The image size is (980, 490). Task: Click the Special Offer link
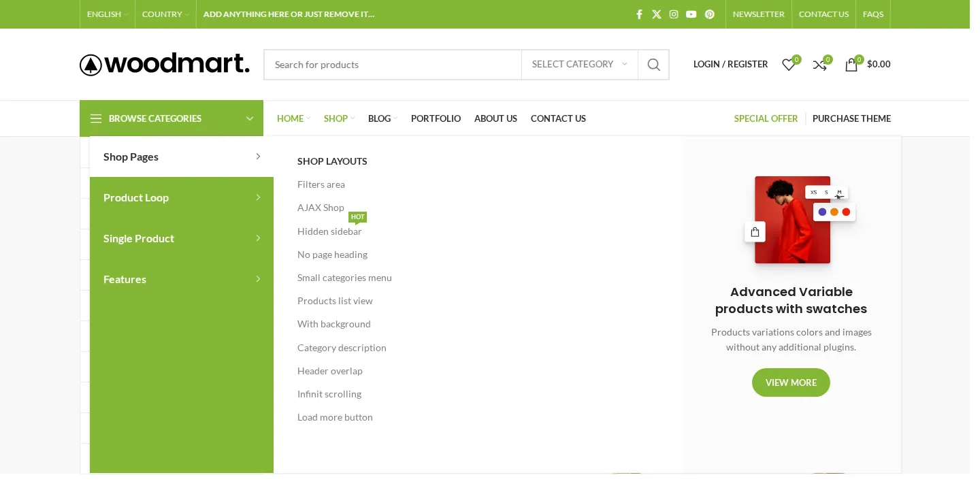[766, 118]
